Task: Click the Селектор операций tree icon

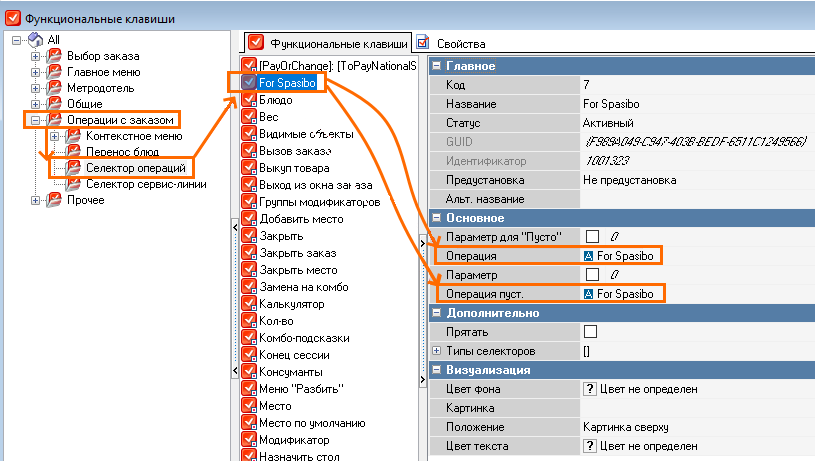Action: [x=73, y=168]
